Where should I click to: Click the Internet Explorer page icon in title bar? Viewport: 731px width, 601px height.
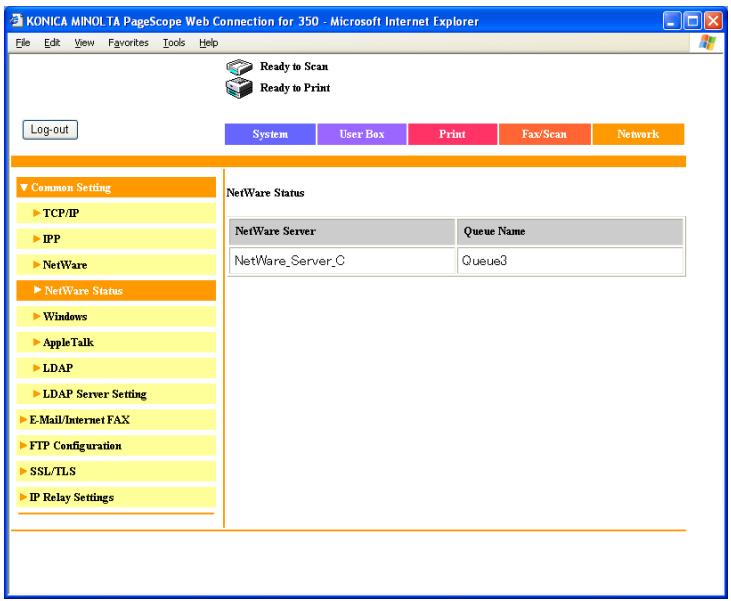click(x=17, y=21)
